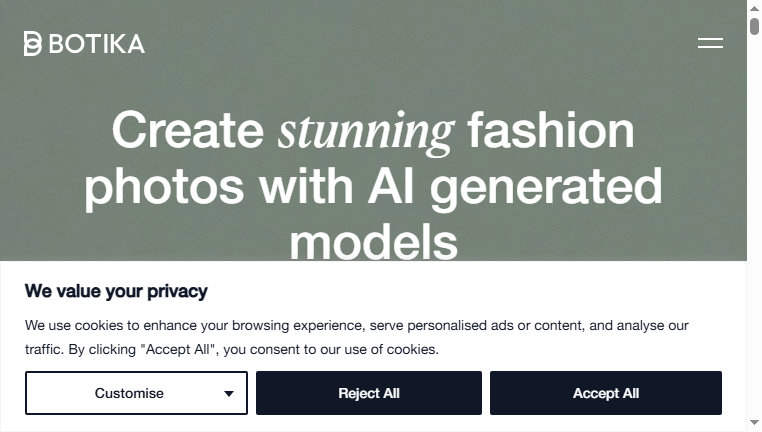Click the scrollbar up arrow
The height and width of the screenshot is (432, 762).
754,8
